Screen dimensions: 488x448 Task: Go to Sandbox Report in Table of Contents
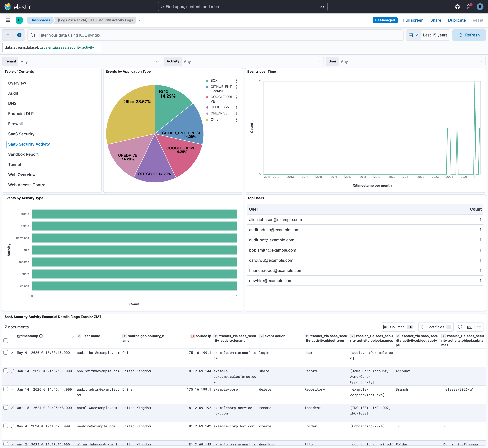pos(23,154)
